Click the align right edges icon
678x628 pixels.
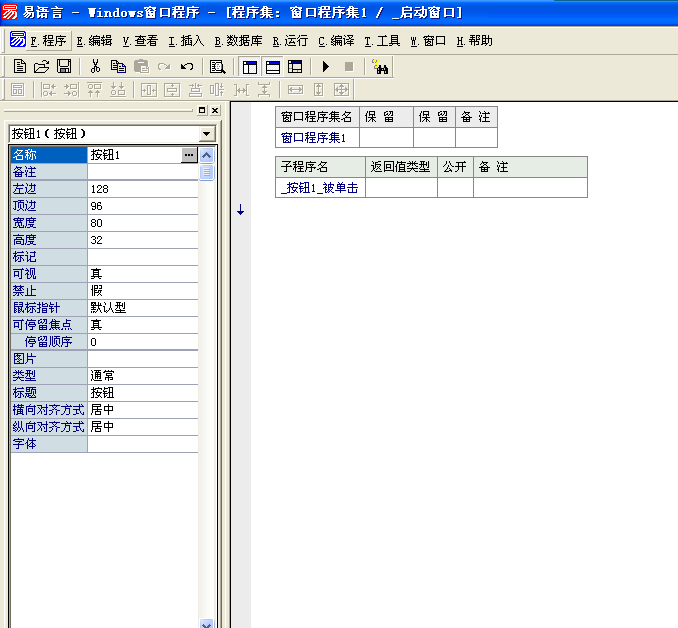(71, 90)
